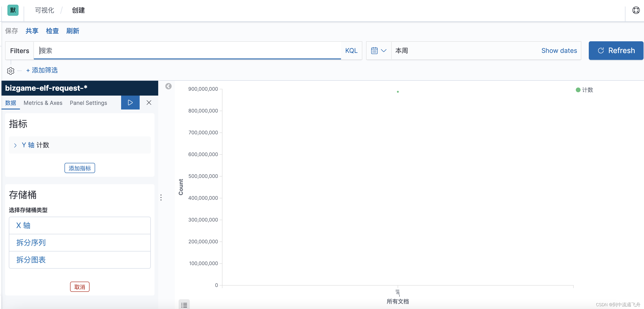Switch to the Panel Settings tab
Viewport: 644px width, 309px height.
coord(88,103)
